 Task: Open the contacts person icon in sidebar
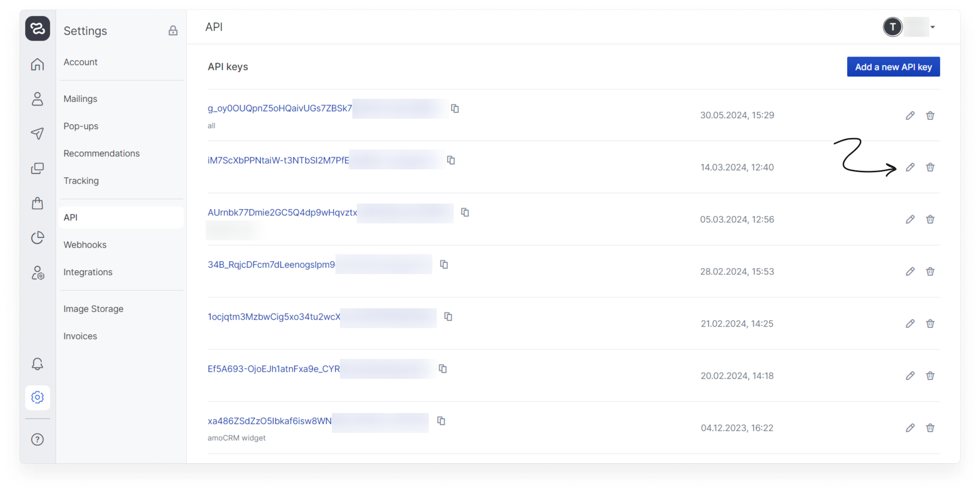click(x=37, y=99)
